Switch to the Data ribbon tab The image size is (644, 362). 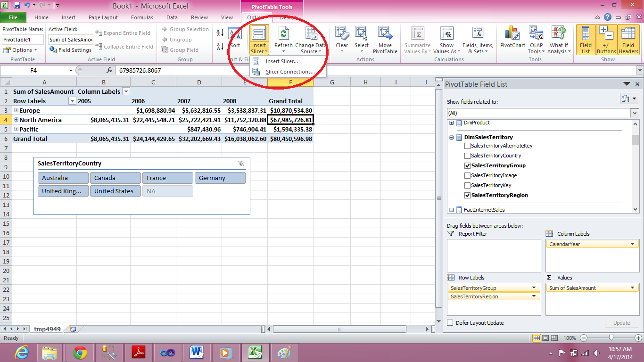coord(172,17)
